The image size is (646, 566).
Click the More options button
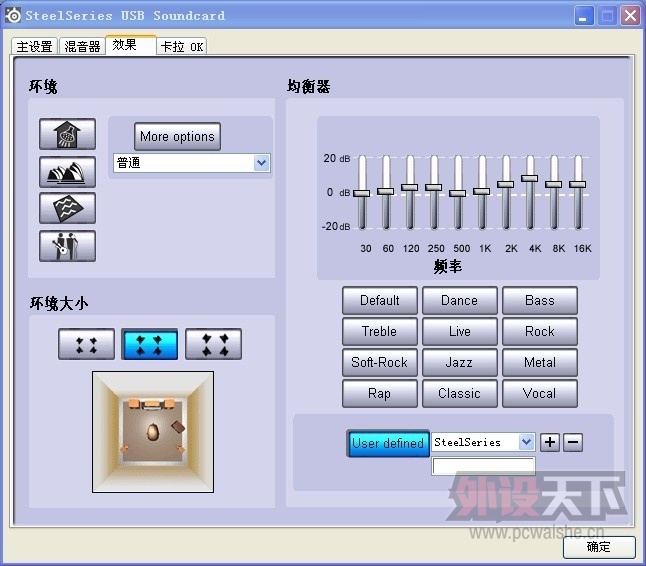(177, 136)
